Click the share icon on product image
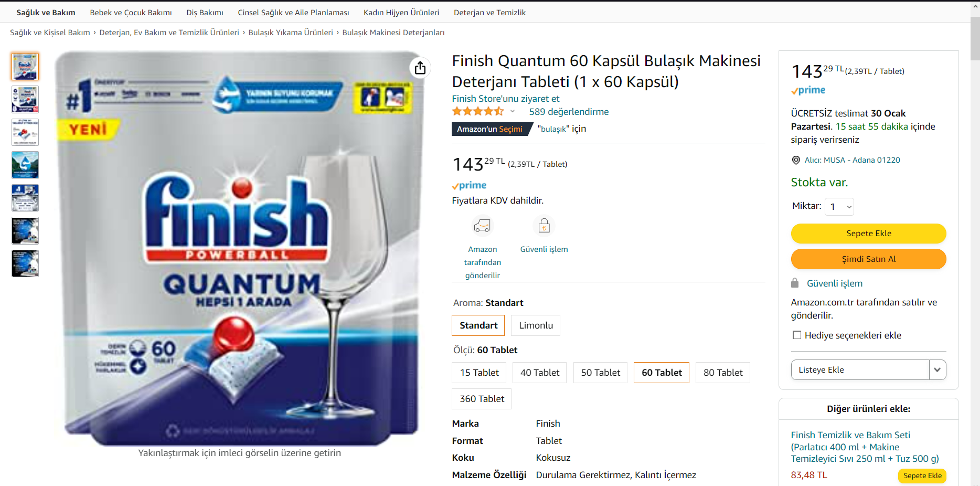 click(x=420, y=68)
